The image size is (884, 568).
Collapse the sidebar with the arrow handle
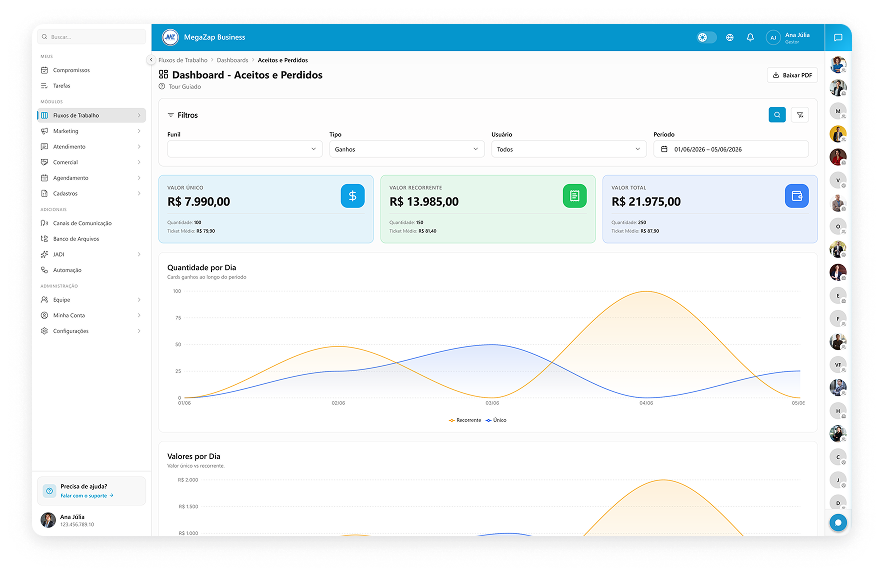[x=151, y=59]
